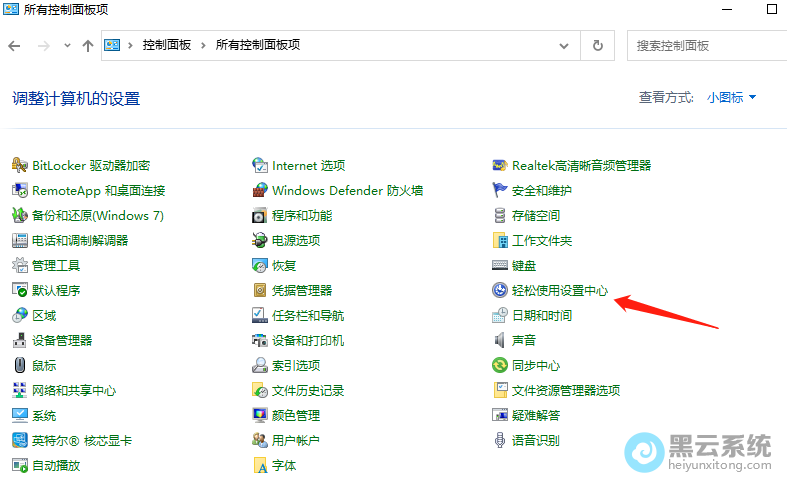Click the BitLocker 驱动器加密 icon
Image resolution: width=787 pixels, height=477 pixels.
click(20, 165)
